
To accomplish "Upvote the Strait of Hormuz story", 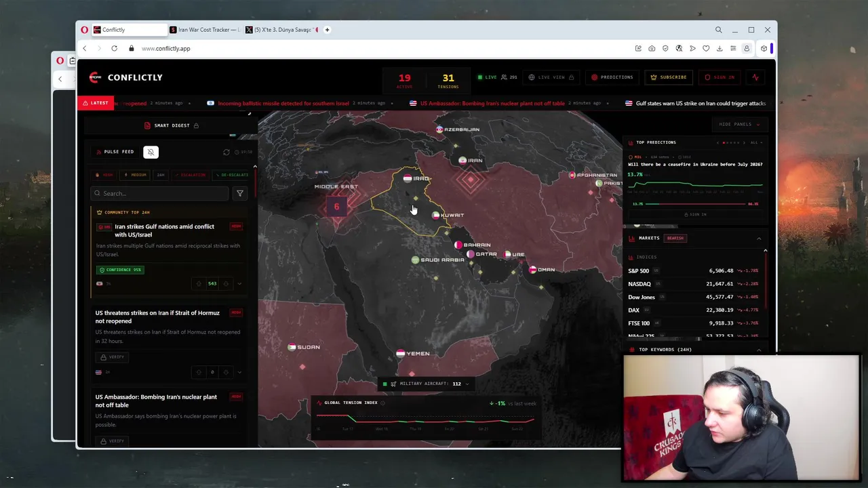I will (x=199, y=372).
